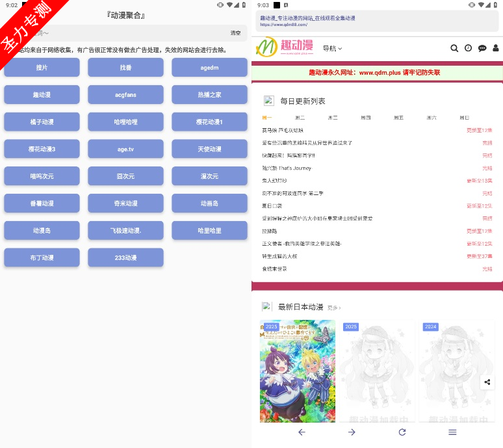Open the 番薯动漫 site button
This screenshot has width=503, height=448.
[42, 203]
